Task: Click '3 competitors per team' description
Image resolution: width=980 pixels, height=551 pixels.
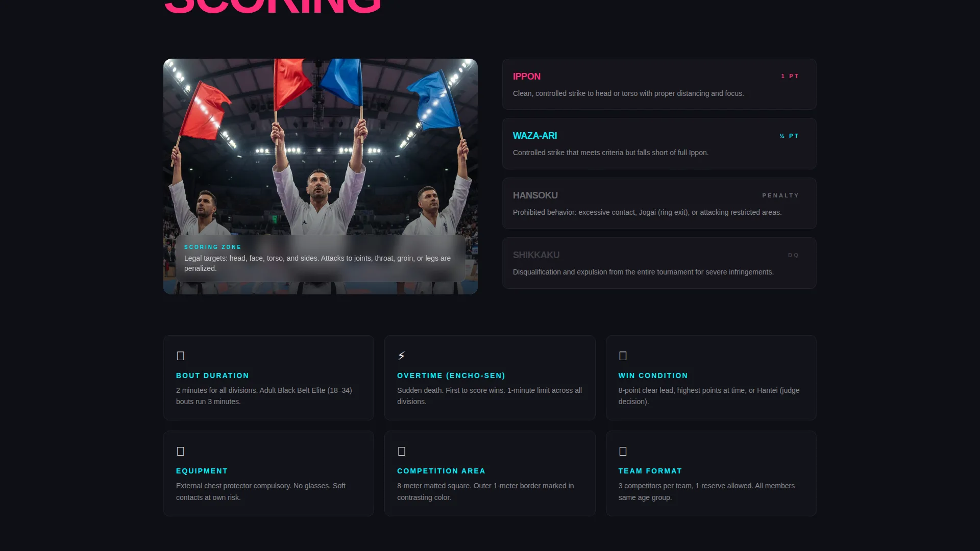Action: click(x=706, y=491)
